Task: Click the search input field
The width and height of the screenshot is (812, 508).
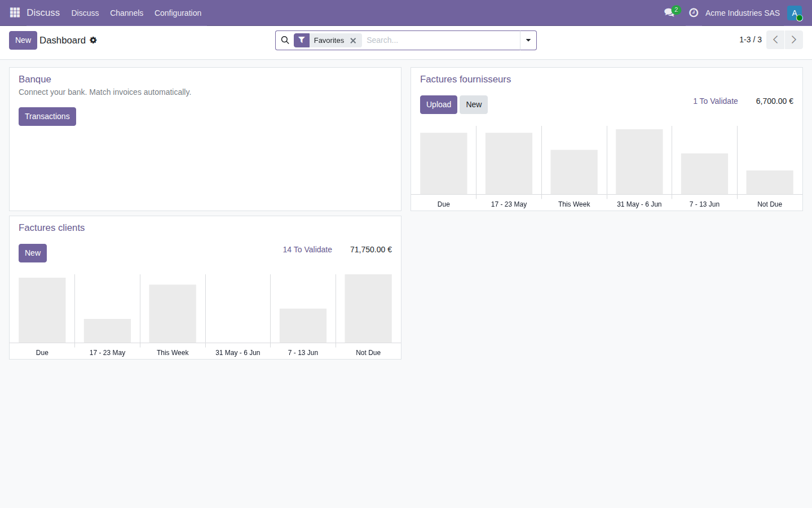Action: pos(441,40)
